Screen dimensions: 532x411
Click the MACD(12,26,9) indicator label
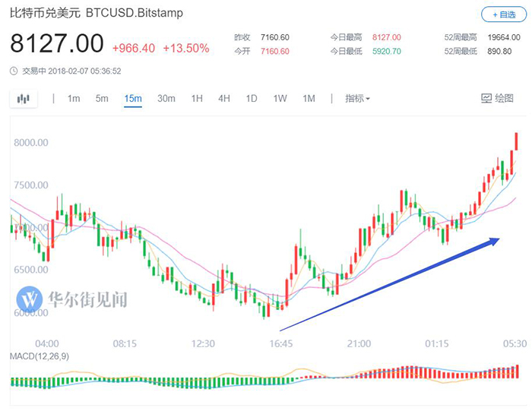(39, 356)
